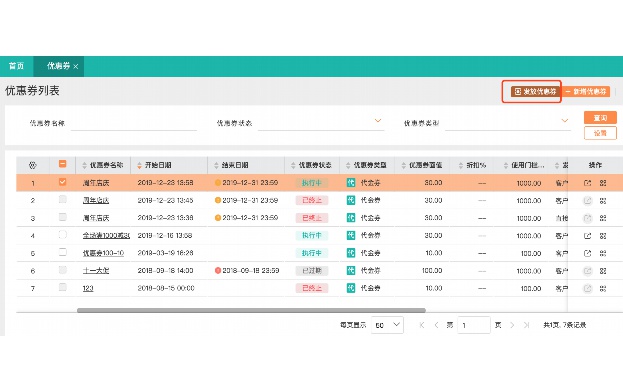The width and height of the screenshot is (623, 392).
Task: Click the 已过期 status badge in row 6
Action: [x=312, y=271]
